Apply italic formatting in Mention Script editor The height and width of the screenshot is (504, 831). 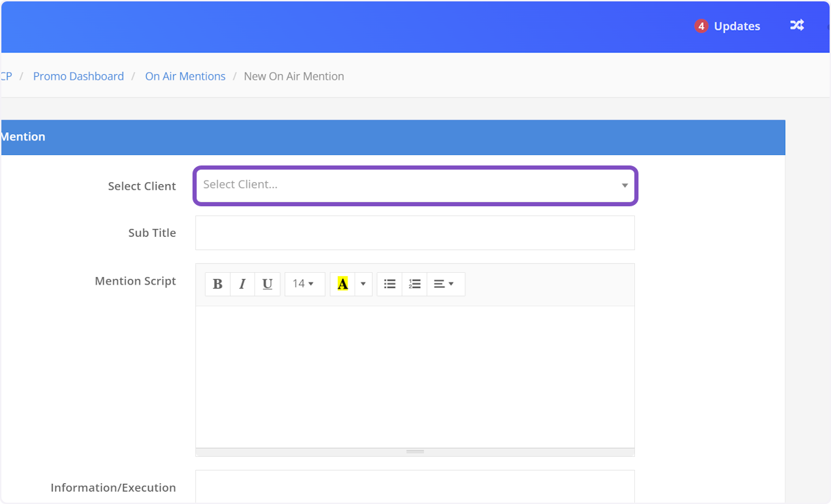242,284
